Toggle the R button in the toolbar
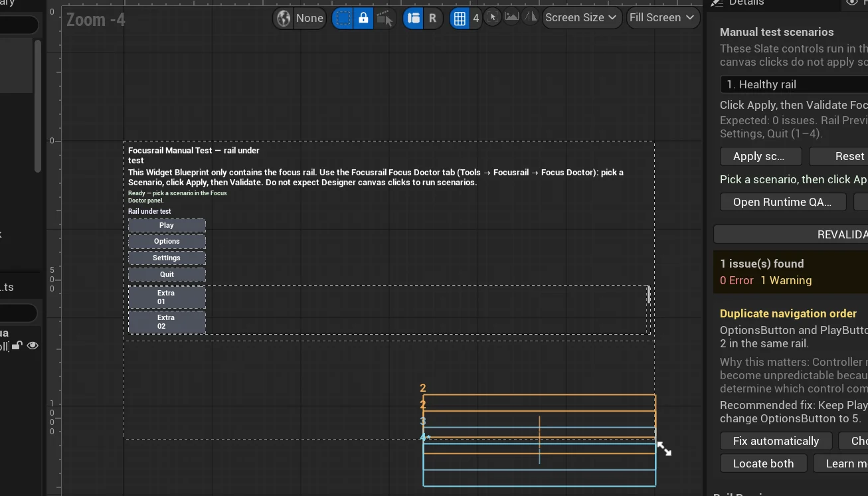Viewport: 868px width, 496px height. [x=433, y=18]
